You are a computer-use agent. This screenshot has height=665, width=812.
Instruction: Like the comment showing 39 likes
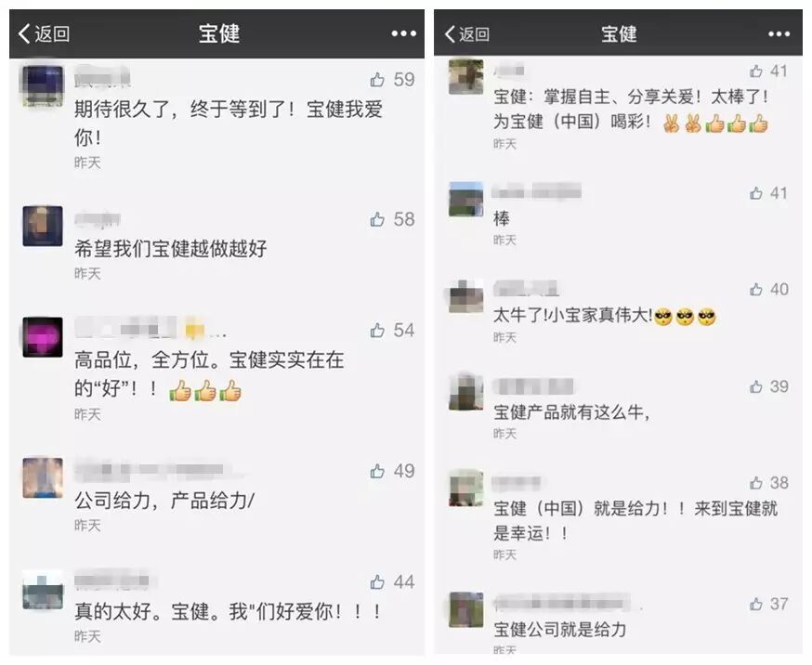point(756,386)
